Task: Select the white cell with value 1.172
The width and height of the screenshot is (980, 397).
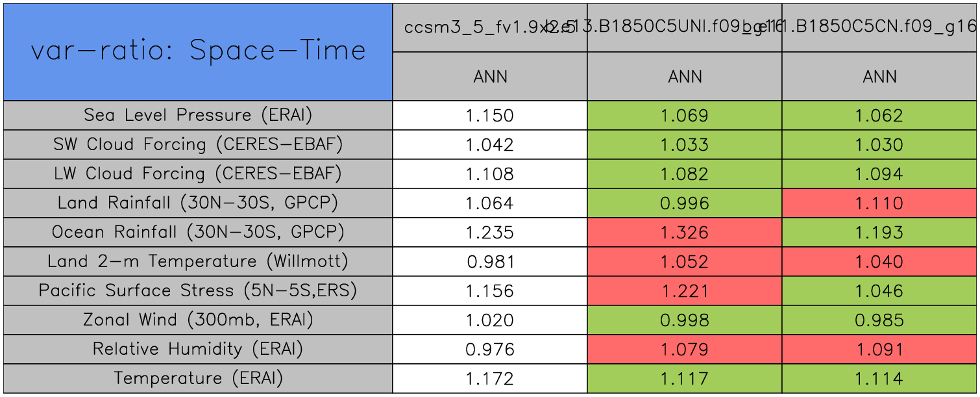Action: pos(490,378)
